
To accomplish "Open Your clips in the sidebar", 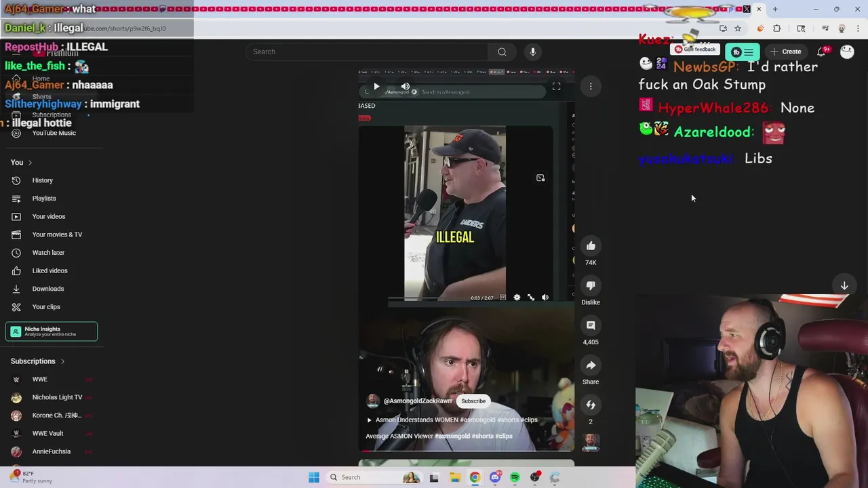I will [x=53, y=307].
